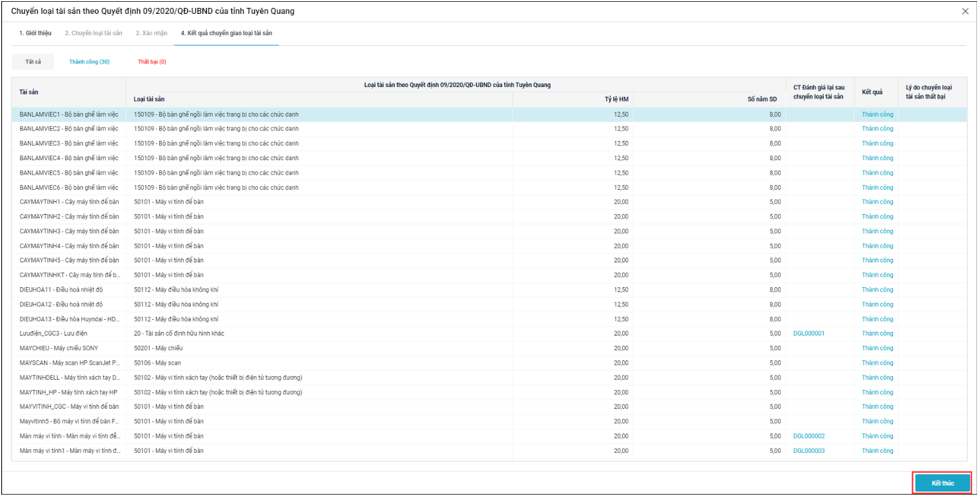Select the MAYVITINH_CGC asset row

tap(489, 407)
